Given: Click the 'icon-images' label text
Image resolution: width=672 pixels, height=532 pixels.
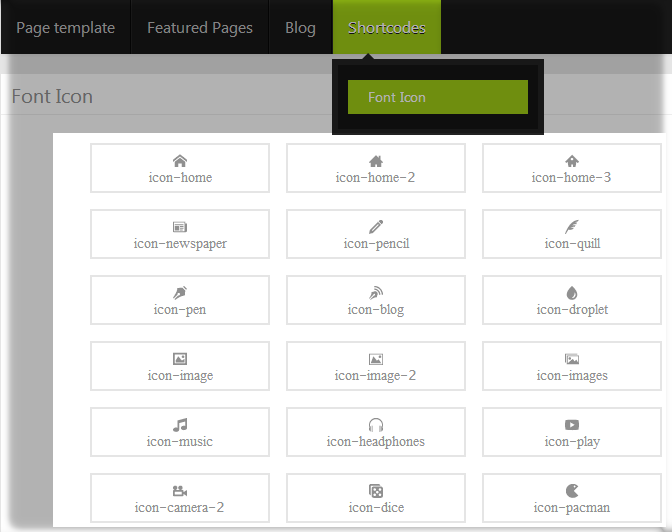Looking at the screenshot, I should click(572, 376).
